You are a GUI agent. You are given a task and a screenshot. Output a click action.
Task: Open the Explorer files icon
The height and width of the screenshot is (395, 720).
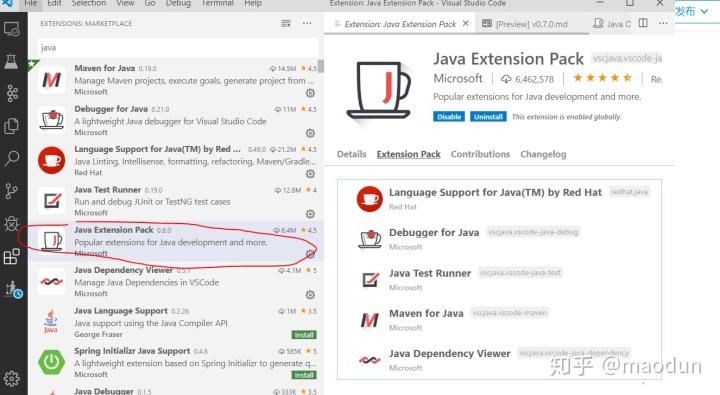(x=11, y=125)
